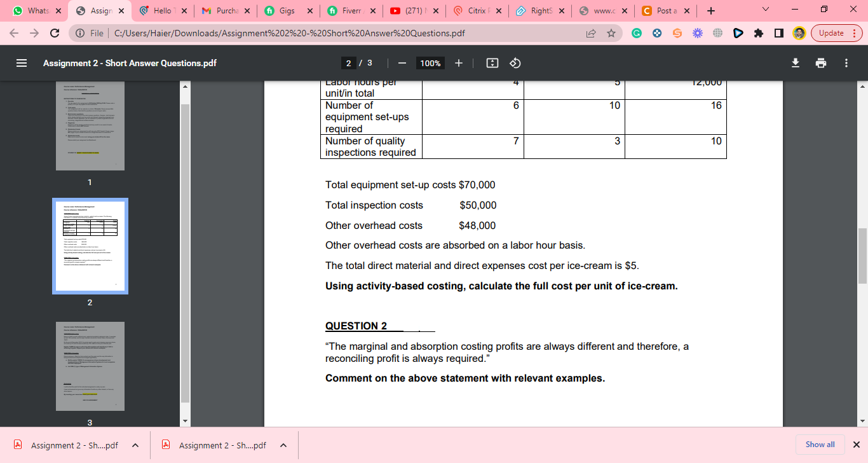The image size is (868, 463).
Task: Switch to the WhatsApp tab
Action: pyautogui.click(x=35, y=10)
